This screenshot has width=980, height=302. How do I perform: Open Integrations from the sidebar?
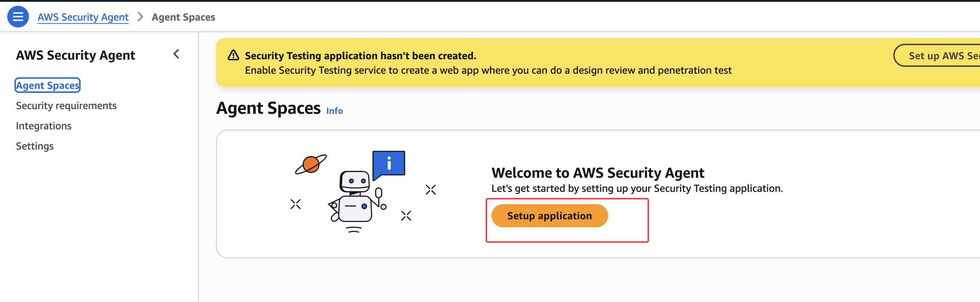point(44,126)
